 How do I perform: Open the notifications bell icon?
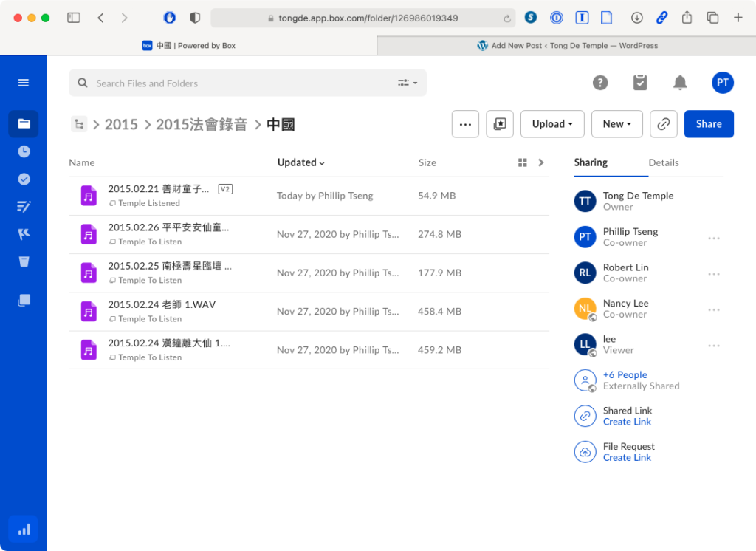pos(680,83)
